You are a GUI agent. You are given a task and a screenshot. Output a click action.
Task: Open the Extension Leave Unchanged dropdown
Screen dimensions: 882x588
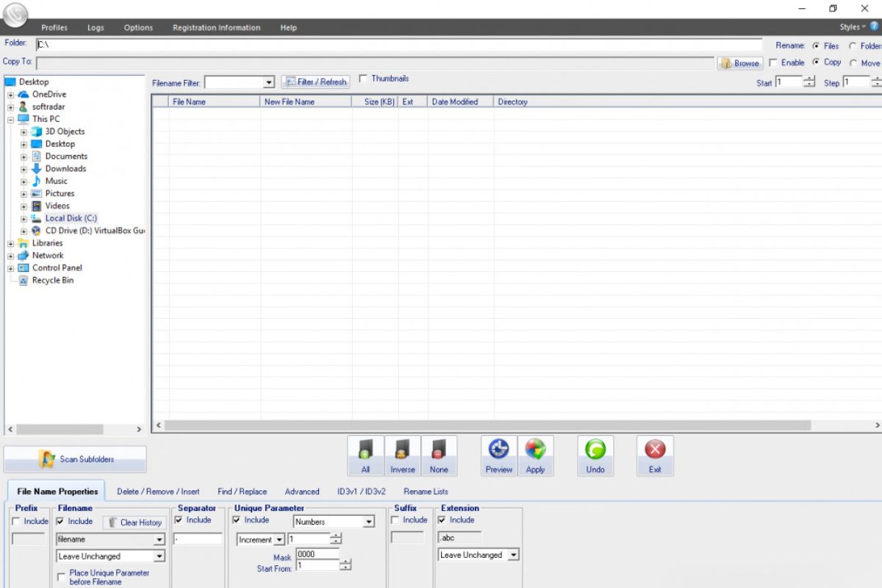pos(513,555)
